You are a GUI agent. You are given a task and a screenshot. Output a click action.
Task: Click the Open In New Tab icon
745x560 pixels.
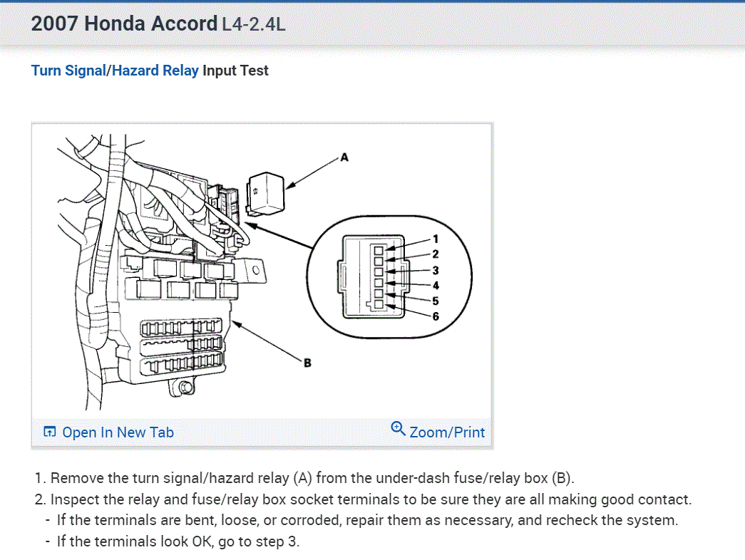click(49, 431)
